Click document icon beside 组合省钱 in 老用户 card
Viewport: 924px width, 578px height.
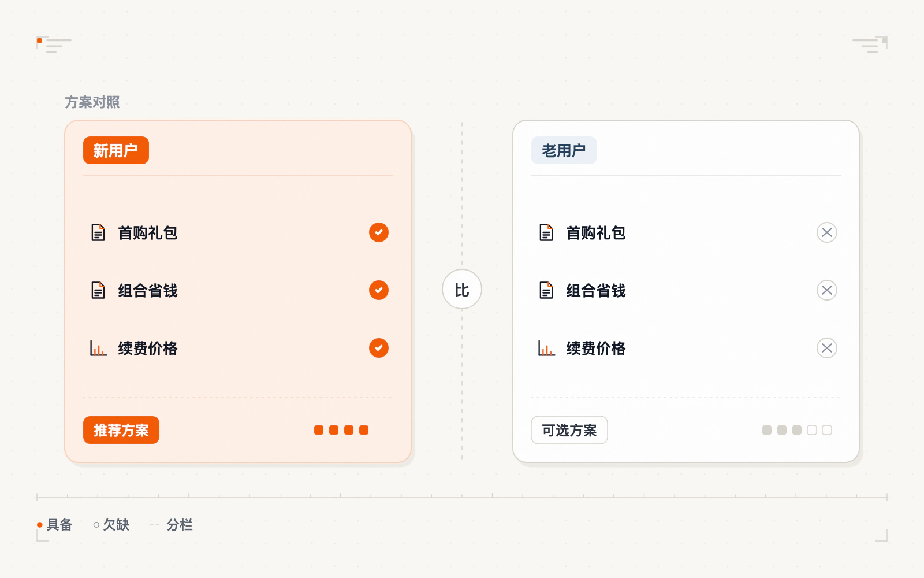tap(546, 290)
